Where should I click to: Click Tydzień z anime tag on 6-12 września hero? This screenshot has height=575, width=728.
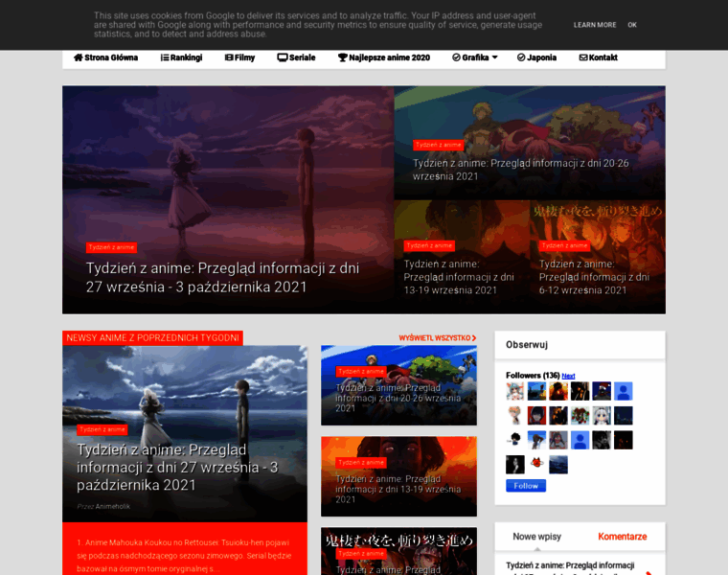coord(564,245)
